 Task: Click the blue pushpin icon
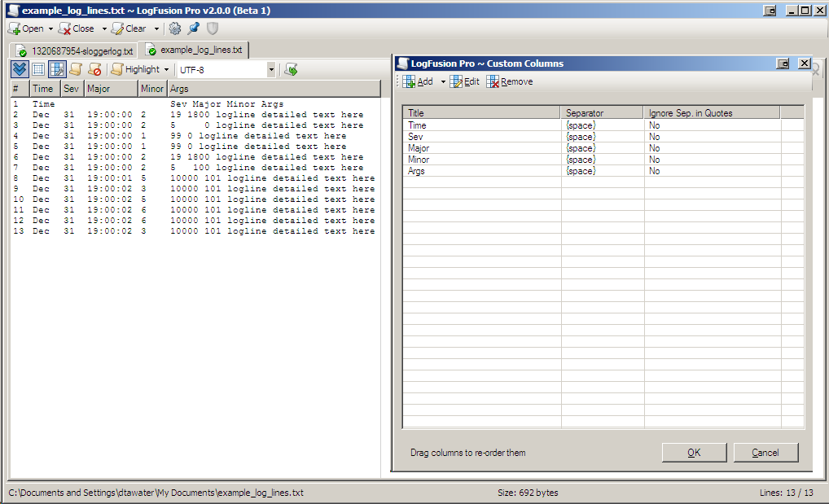[193, 28]
